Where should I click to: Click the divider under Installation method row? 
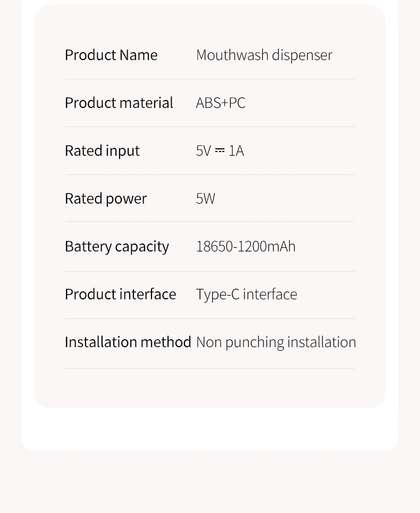[209, 369]
